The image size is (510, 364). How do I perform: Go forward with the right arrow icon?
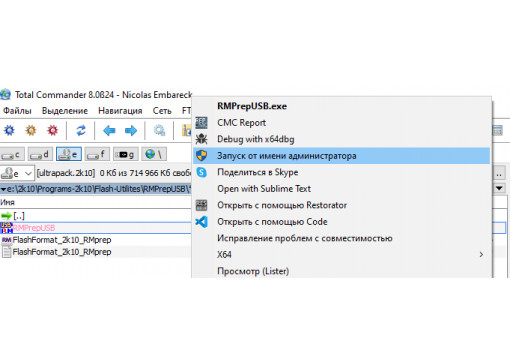click(x=131, y=130)
